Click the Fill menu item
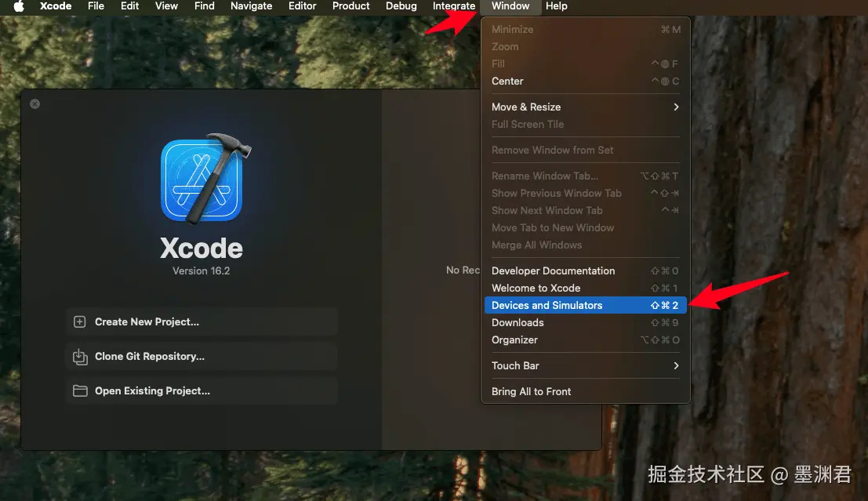This screenshot has height=501, width=868. [585, 64]
